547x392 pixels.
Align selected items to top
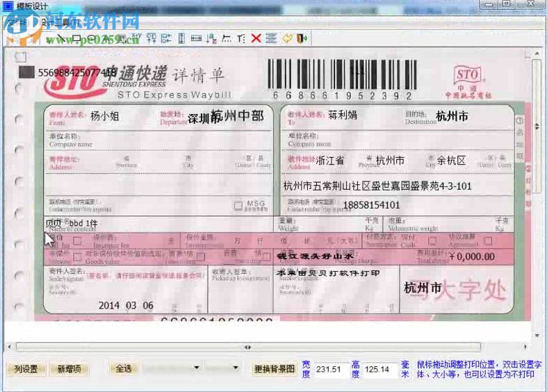[x=152, y=38]
